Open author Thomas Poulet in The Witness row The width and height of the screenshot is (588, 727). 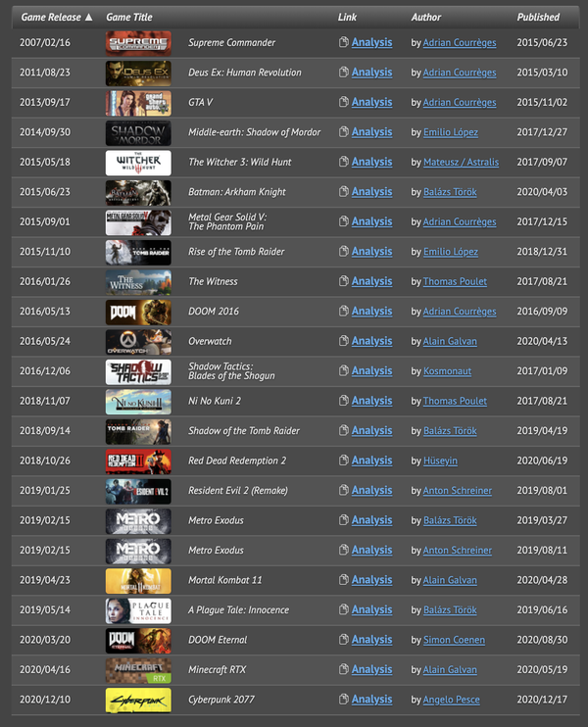[x=455, y=281]
